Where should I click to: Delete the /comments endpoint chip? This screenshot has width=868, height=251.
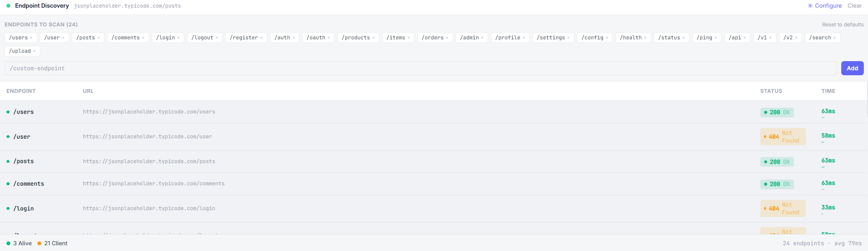(143, 38)
